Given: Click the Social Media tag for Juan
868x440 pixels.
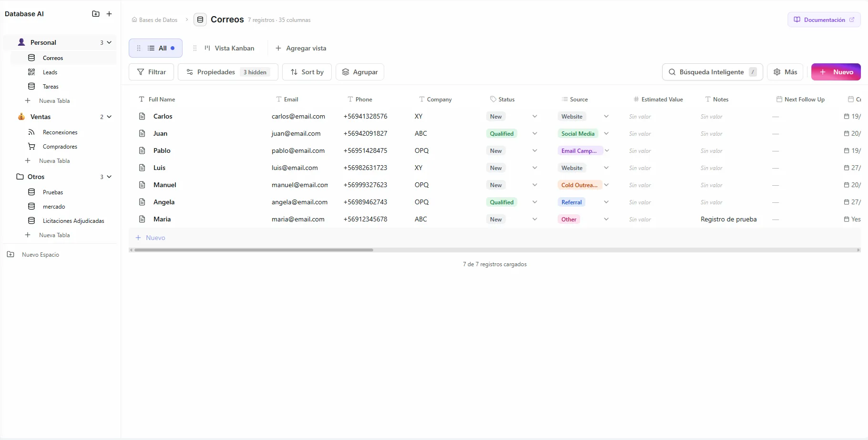Looking at the screenshot, I should pos(578,133).
